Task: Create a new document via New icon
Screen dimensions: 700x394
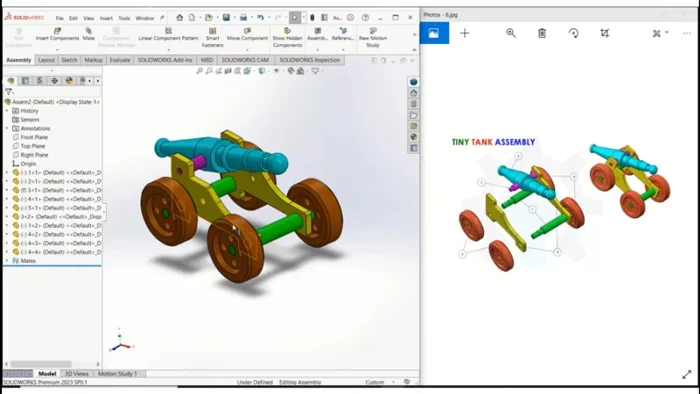Action: (192, 17)
